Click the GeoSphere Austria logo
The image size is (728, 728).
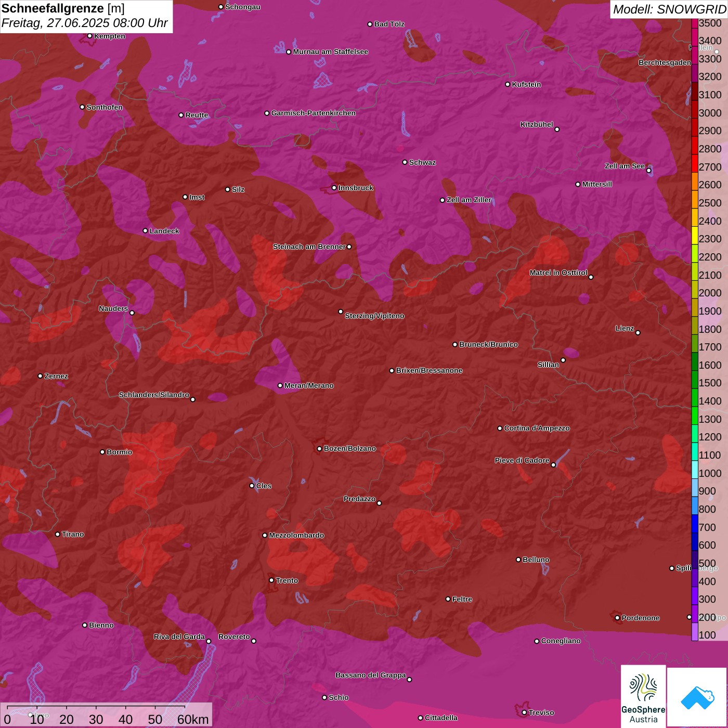(x=643, y=695)
